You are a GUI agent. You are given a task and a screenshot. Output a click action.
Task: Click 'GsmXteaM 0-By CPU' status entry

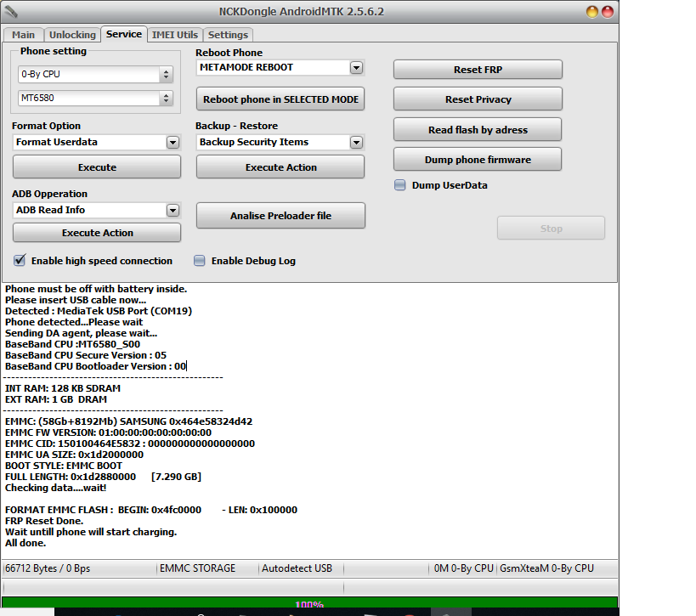tap(546, 568)
